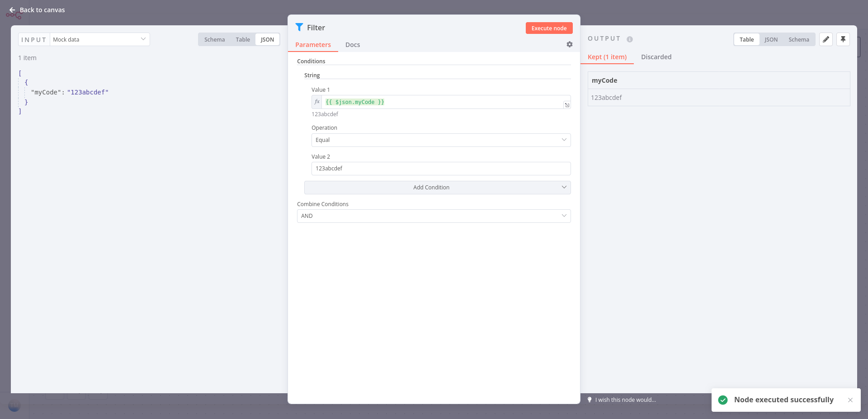
Task: Pin the output data with pin icon
Action: (x=843, y=39)
